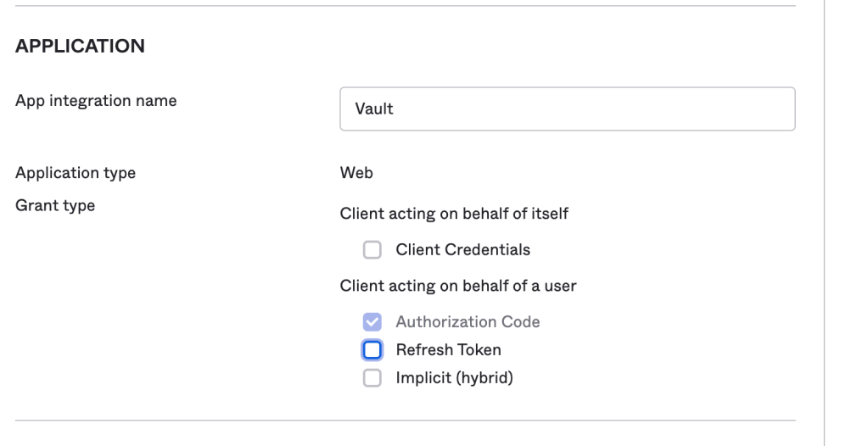The image size is (868, 446).
Task: Click the checked Authorization Code checkbox
Action: (372, 322)
